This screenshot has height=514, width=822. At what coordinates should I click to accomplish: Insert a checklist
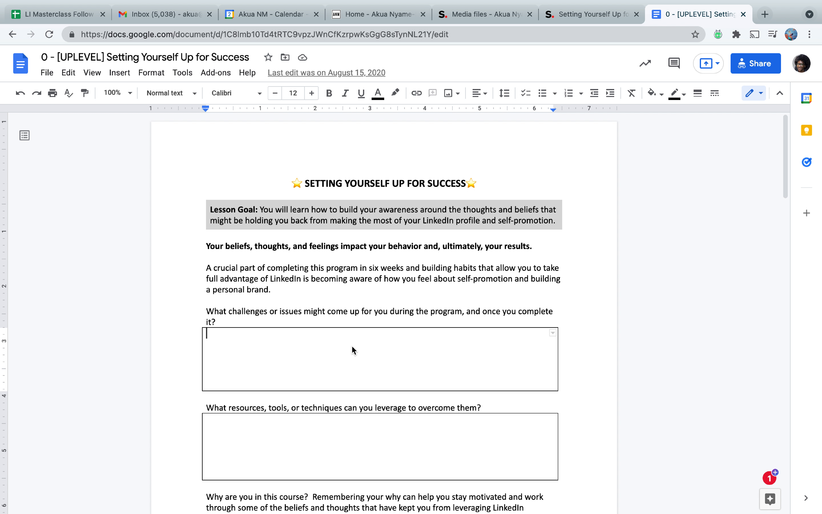525,93
